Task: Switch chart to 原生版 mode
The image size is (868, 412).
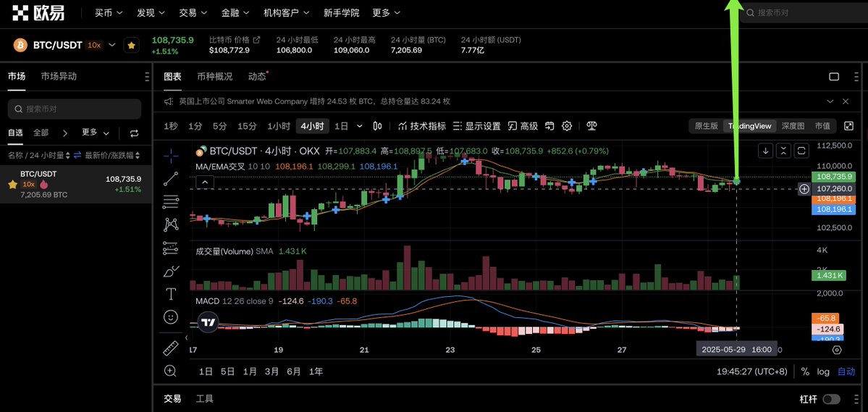Action: [x=707, y=126]
